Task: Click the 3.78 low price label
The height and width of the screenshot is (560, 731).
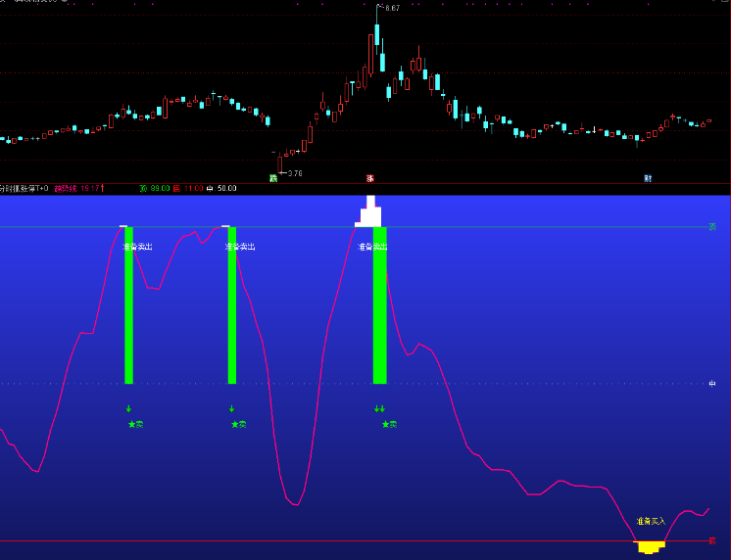Action: tap(295, 173)
